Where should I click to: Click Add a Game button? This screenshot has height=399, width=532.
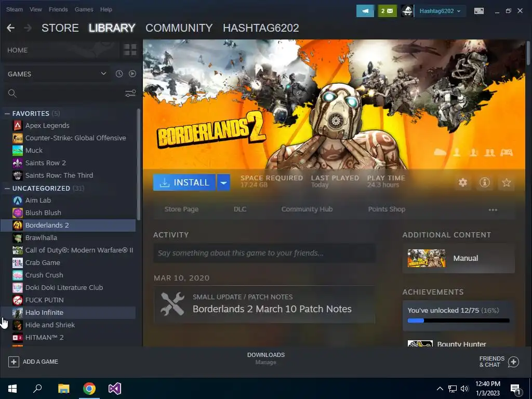(x=33, y=362)
